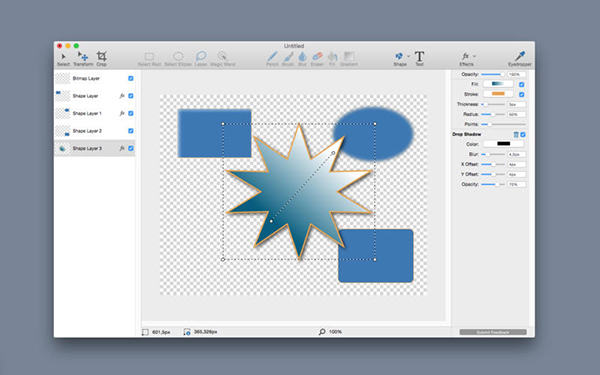Viewport: 600px width, 375px height.
Task: Toggle visibility of Shape Layer 2
Action: 131,131
